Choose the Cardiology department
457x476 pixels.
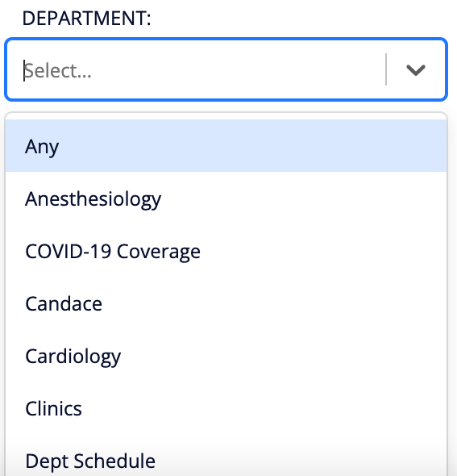226,356
